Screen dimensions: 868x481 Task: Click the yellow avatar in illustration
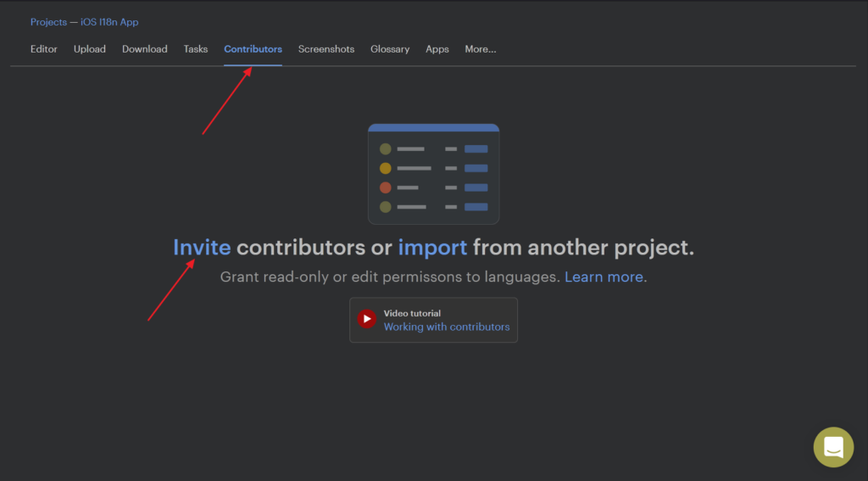pos(386,168)
